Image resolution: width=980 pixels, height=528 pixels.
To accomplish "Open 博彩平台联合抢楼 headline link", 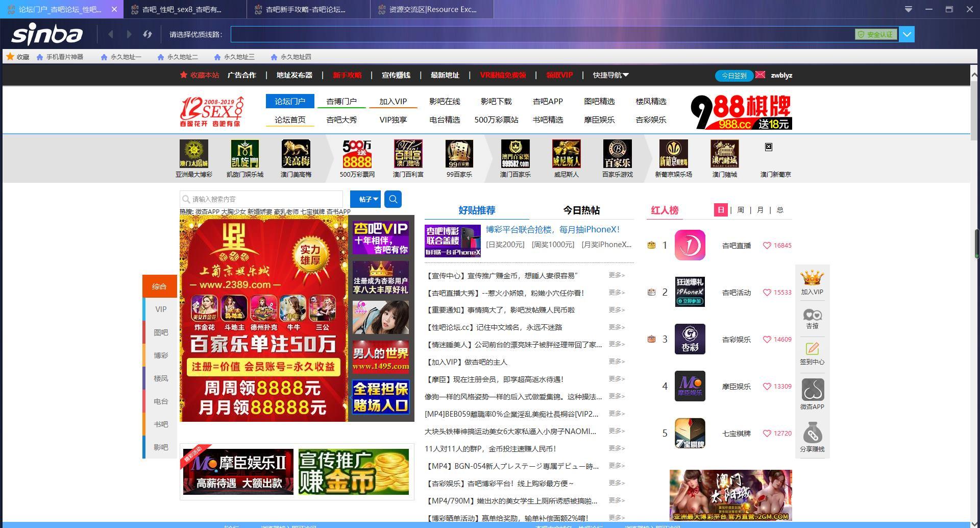I will tap(553, 230).
